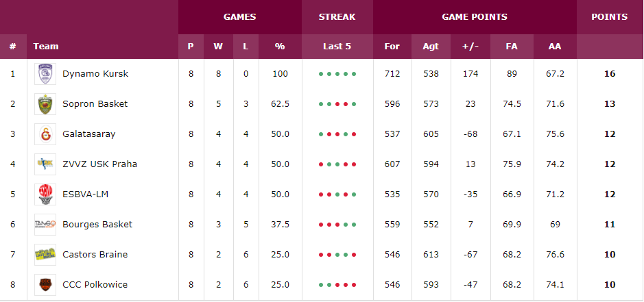Sort by the +/- column header
This screenshot has width=644, height=302.
click(470, 47)
